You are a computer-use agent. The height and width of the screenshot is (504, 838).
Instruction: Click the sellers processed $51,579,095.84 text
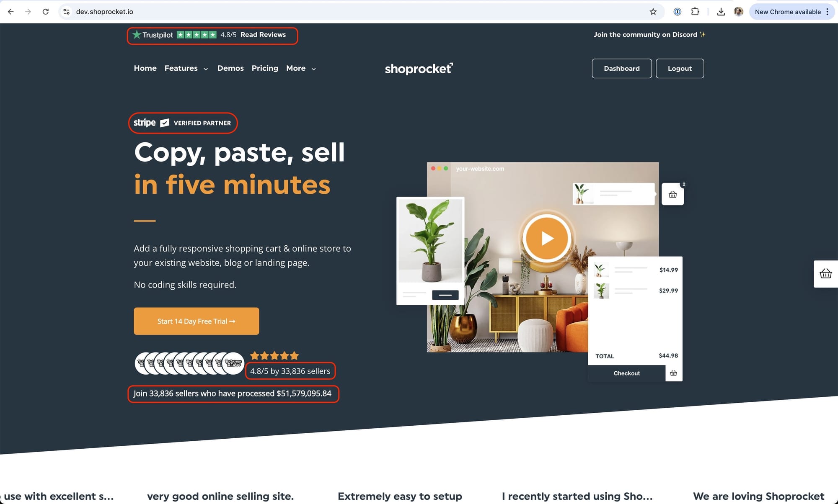[x=233, y=393]
